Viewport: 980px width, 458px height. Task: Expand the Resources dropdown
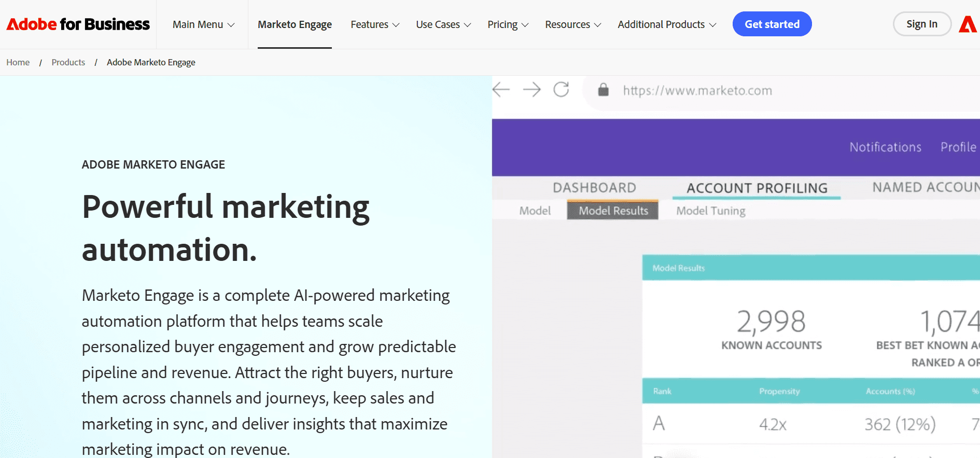coord(573,24)
